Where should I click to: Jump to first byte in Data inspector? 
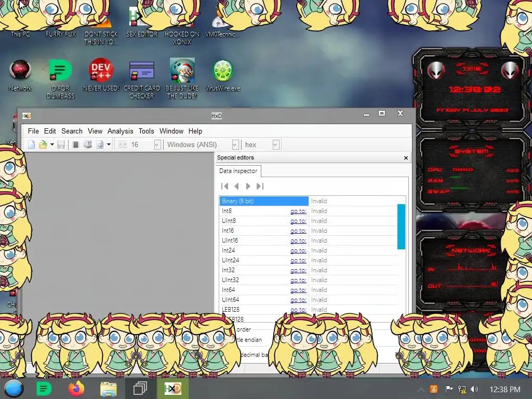point(224,187)
